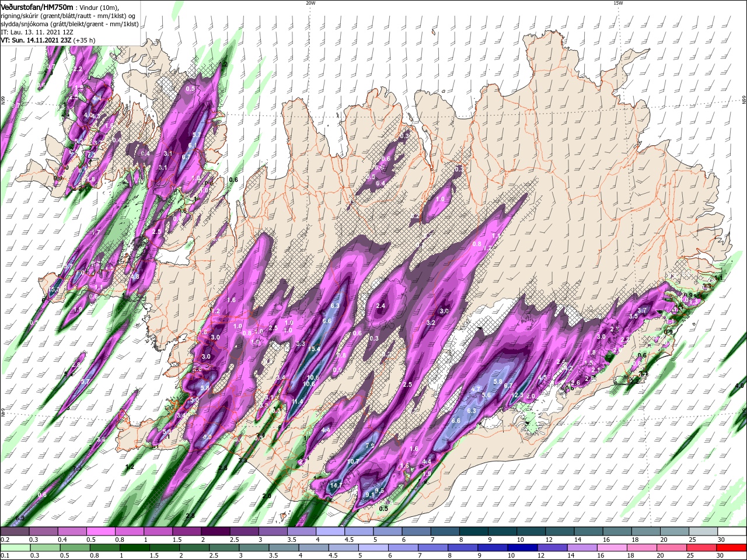Click the 'VT: Sun. 14.11.2021 23Z' valid time
747x560 pixels.
tap(36, 40)
